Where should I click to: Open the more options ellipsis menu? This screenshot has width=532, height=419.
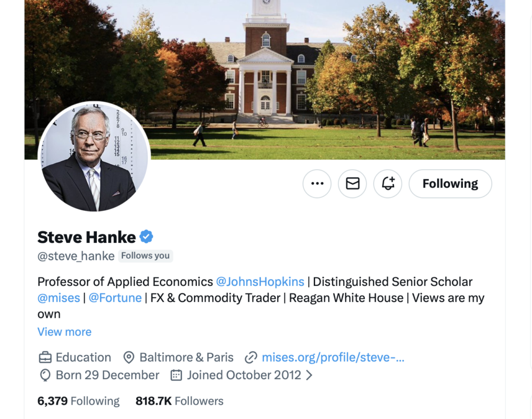[x=317, y=184]
